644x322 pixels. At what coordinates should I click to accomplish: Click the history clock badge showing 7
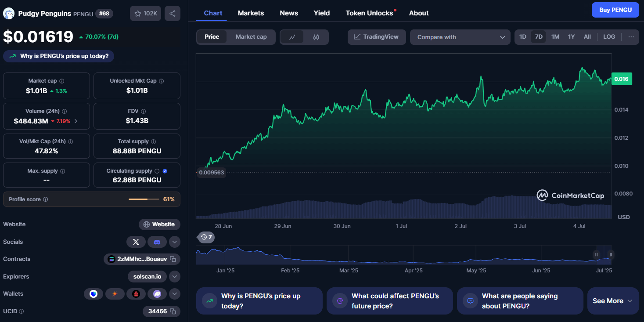(x=206, y=237)
